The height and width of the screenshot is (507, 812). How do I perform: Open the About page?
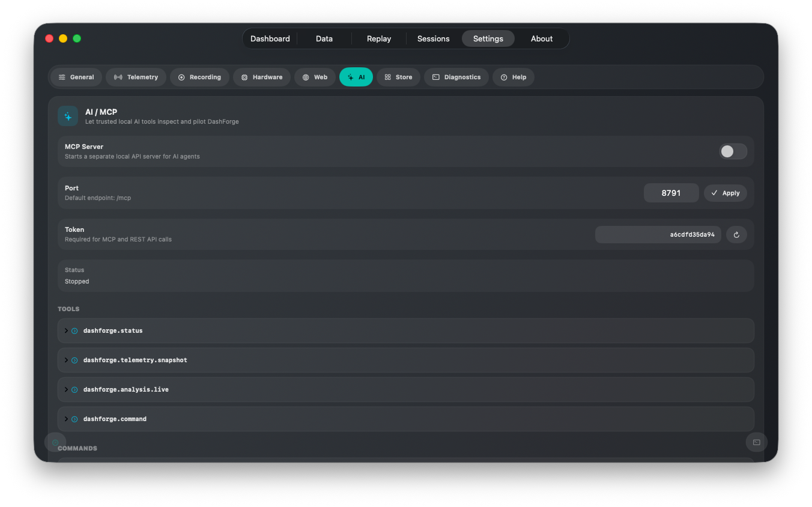tap(542, 38)
